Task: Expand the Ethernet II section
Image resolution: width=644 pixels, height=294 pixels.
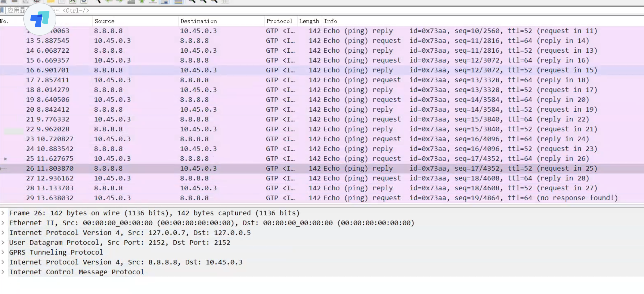Action: pos(3,223)
